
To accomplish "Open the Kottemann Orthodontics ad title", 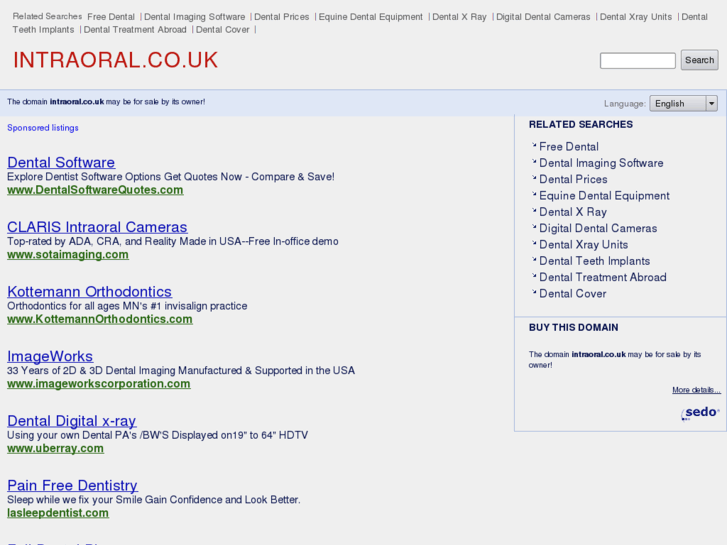I will coord(89,291).
